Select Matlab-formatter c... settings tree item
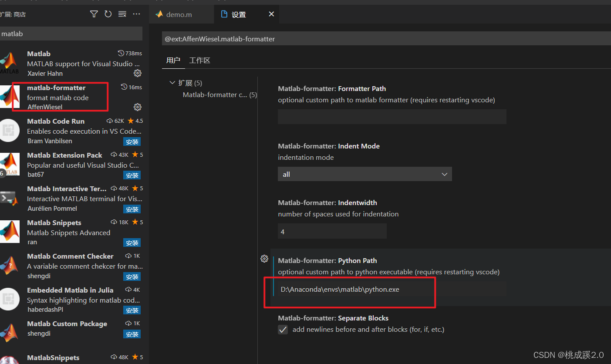Viewport: 611px width, 364px height. pos(220,94)
